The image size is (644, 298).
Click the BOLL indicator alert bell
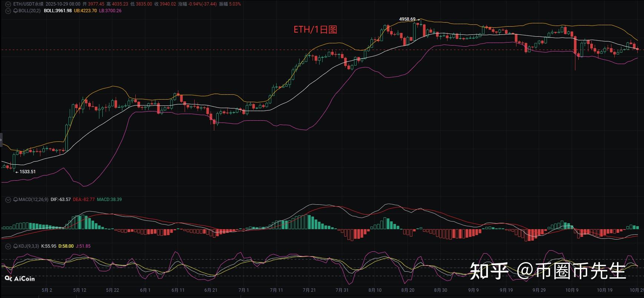[x=16, y=11]
